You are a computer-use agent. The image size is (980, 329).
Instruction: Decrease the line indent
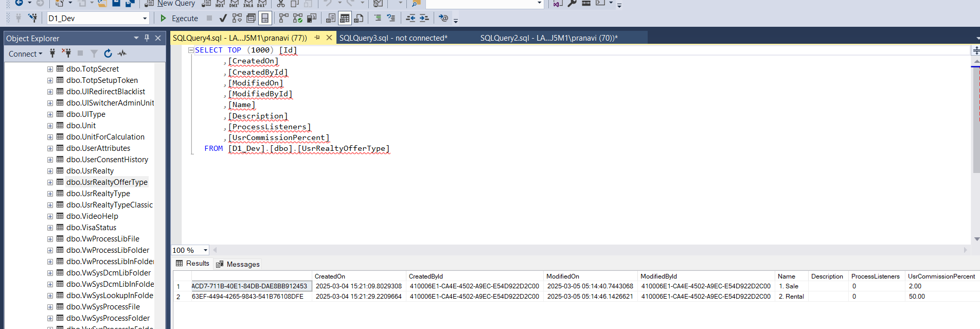(411, 18)
